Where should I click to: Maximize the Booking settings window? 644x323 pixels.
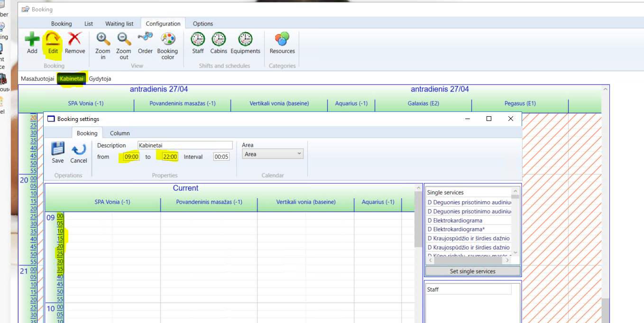tap(489, 119)
